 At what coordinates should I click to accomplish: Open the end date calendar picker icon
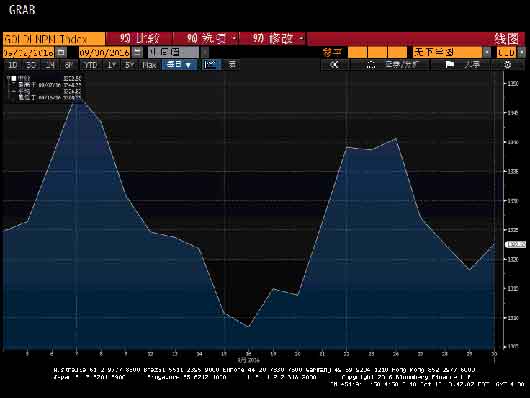point(137,52)
